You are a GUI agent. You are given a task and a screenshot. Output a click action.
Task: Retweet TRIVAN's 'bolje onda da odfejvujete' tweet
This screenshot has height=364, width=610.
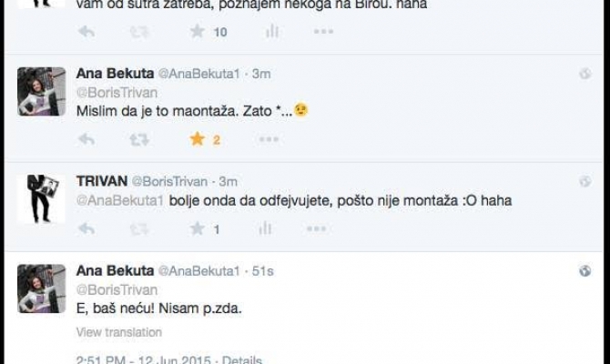coord(139,230)
